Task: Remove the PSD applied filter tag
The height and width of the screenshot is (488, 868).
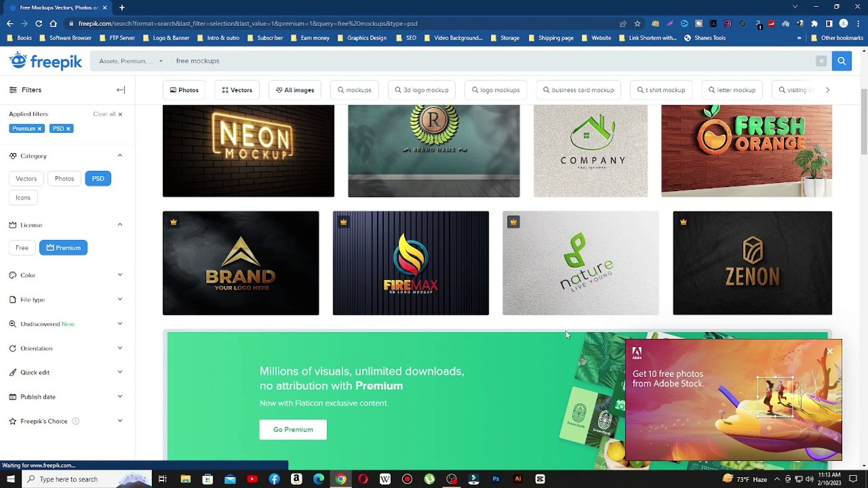Action: click(68, 129)
